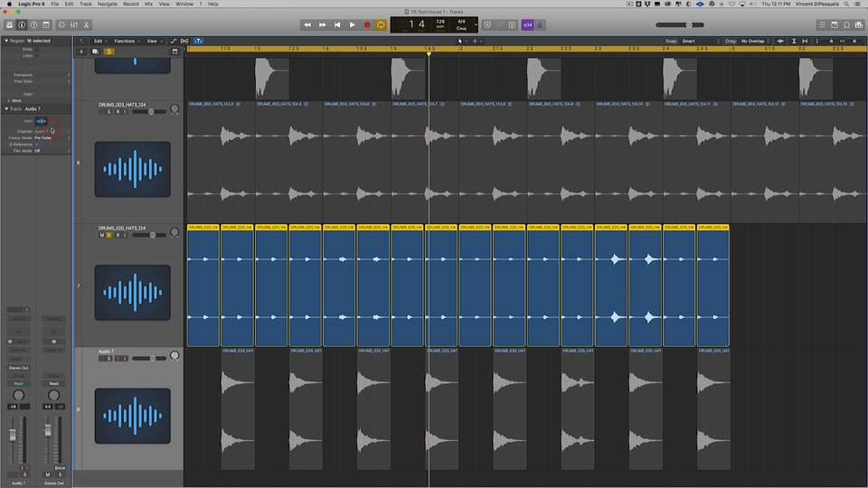
Task: Open the Command-click marquee tool menu
Action: [x=477, y=41]
